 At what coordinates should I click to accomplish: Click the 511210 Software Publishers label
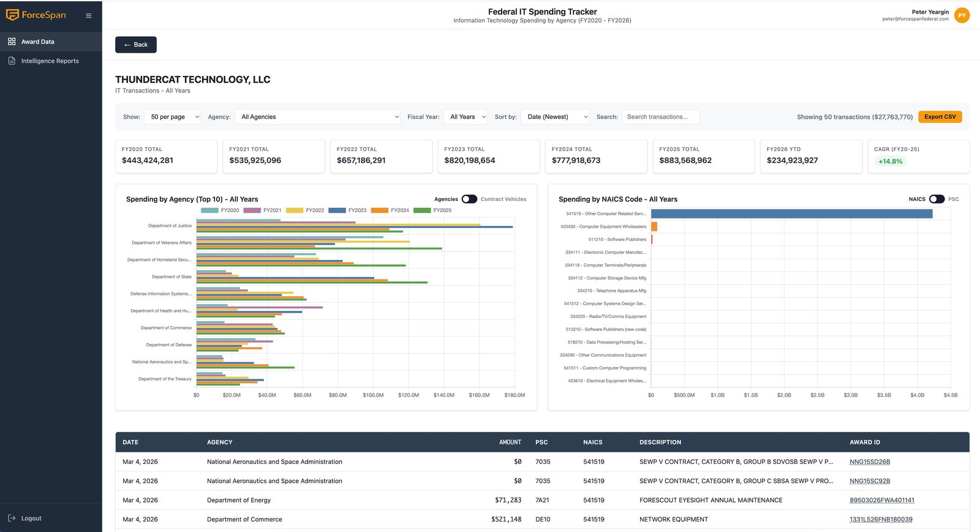[617, 240]
